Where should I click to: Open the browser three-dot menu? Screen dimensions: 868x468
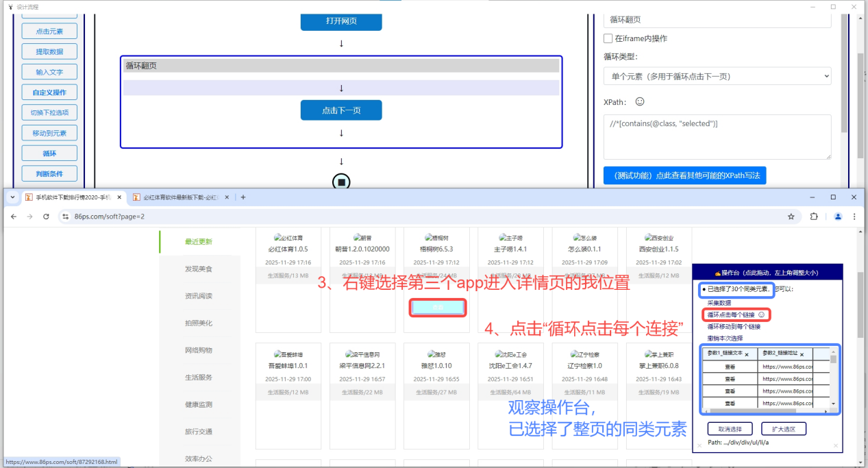(x=853, y=215)
